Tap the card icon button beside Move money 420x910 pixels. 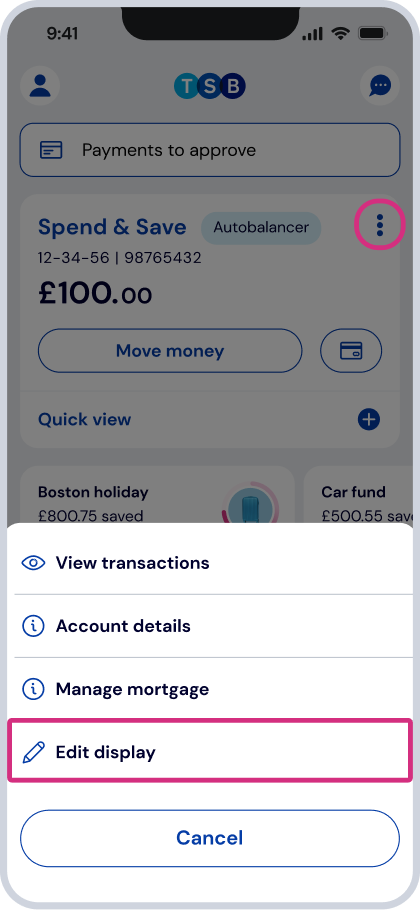point(351,351)
